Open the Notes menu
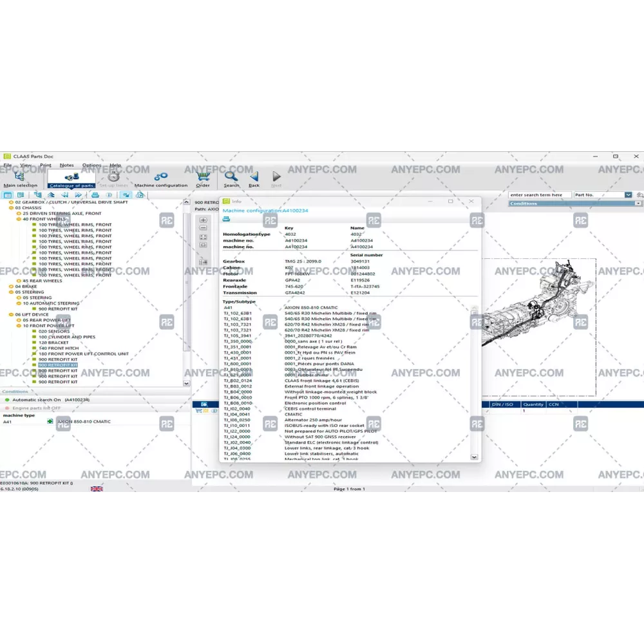Viewport: 644px width, 644px height. (x=66, y=165)
